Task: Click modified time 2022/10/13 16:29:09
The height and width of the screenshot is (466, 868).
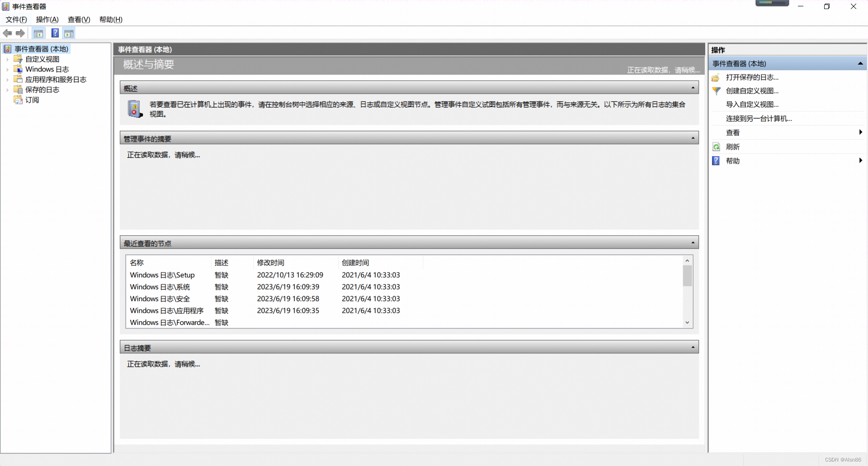Action: click(x=290, y=275)
